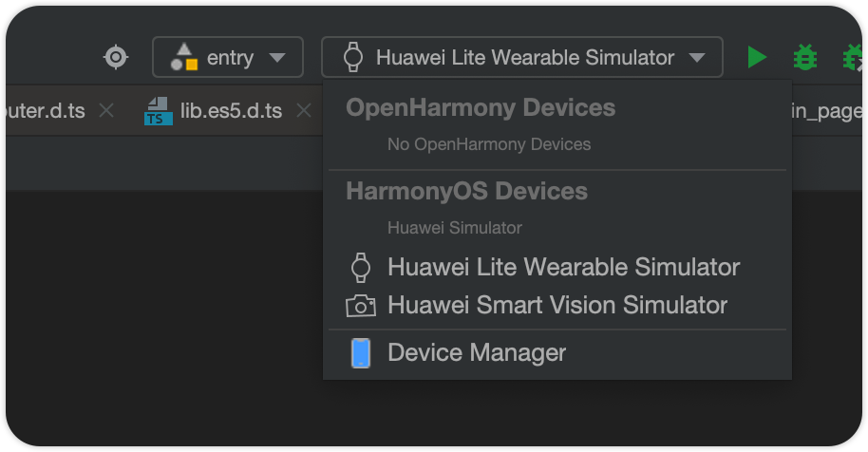Viewport: 868px width, 452px height.
Task: Click the blue phone Device Manager icon
Action: point(361,353)
